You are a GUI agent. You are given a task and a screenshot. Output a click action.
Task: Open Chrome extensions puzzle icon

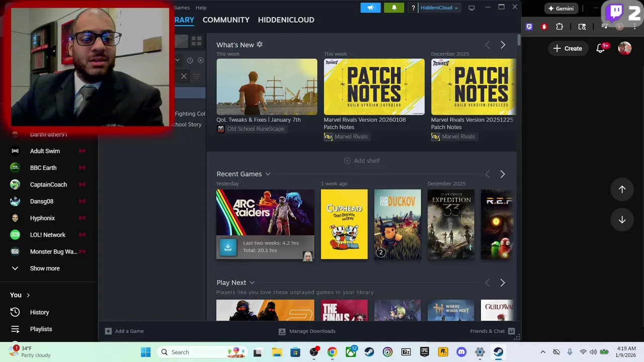pos(559,27)
